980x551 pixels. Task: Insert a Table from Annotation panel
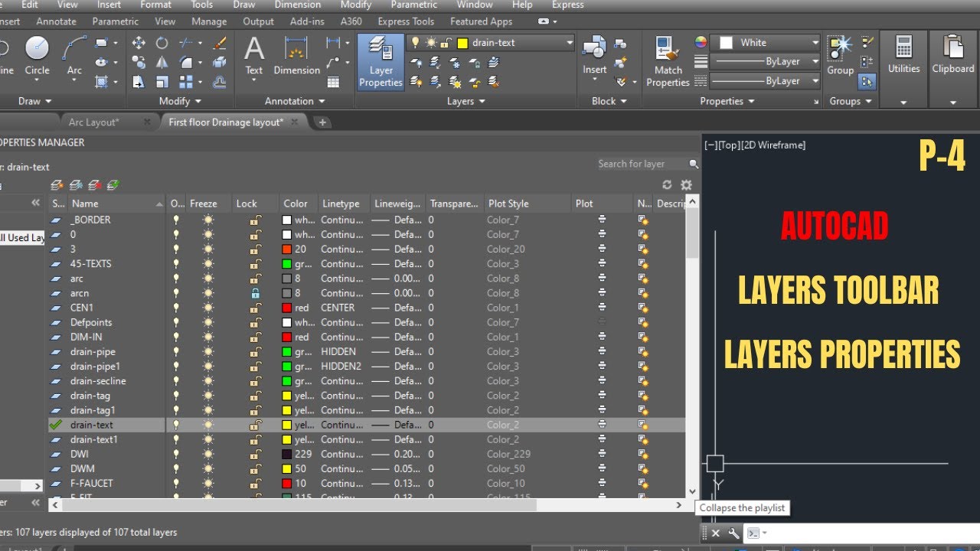click(333, 82)
